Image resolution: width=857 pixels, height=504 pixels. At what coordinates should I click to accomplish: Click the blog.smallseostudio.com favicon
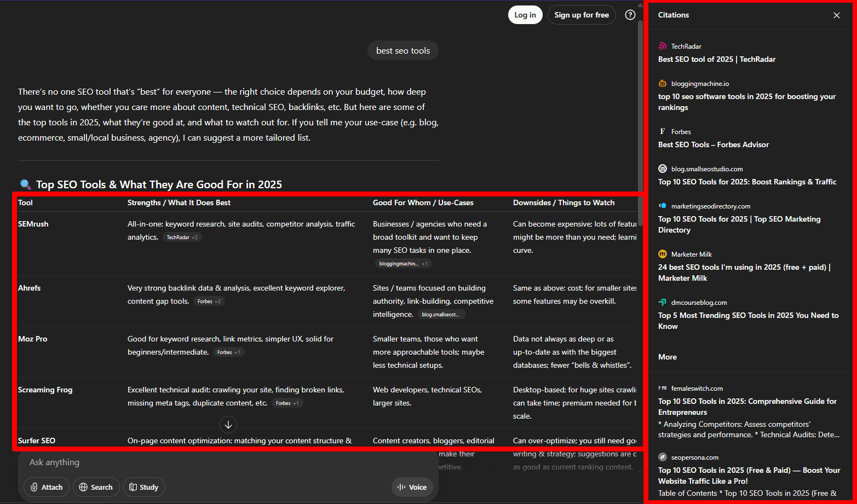[x=663, y=169]
